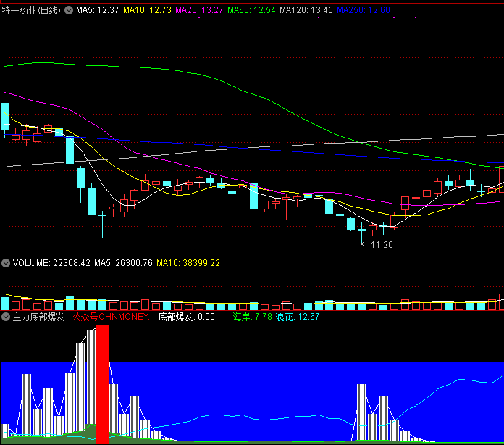Select the magenta MA20: 13.27 label
This screenshot has width=504, height=445.
[199, 10]
